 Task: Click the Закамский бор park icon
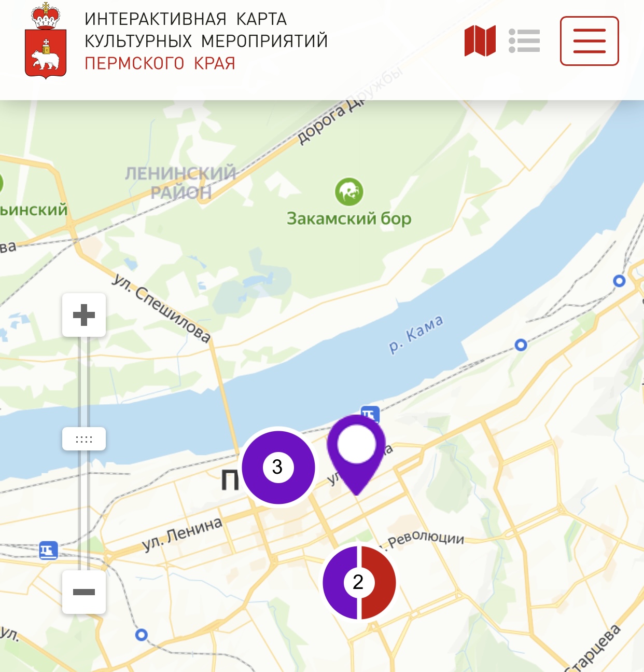click(349, 192)
